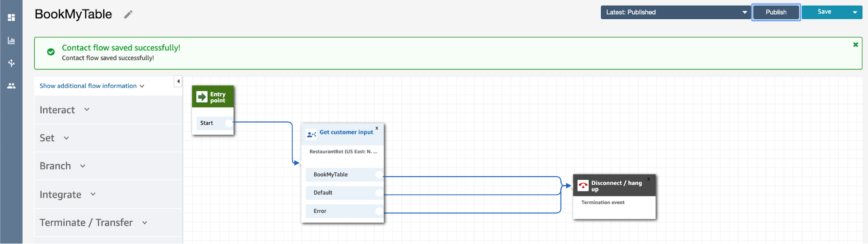This screenshot has height=244, width=868.
Task: Dismiss the success banner with X
Action: click(855, 45)
